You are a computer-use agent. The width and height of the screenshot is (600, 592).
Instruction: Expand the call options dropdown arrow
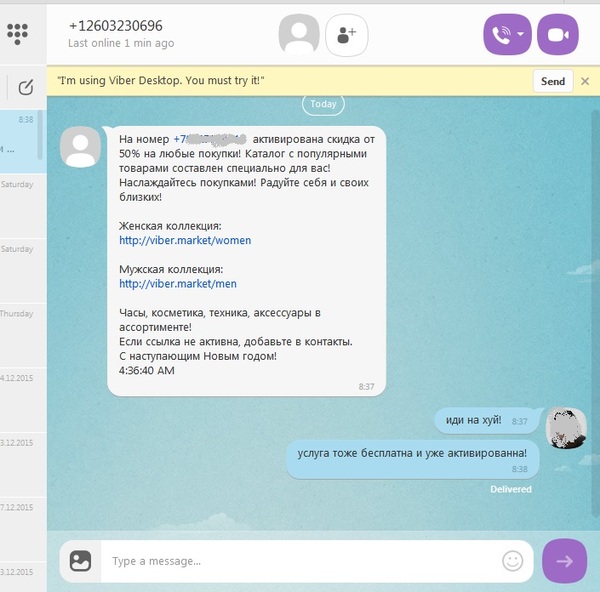click(521, 35)
